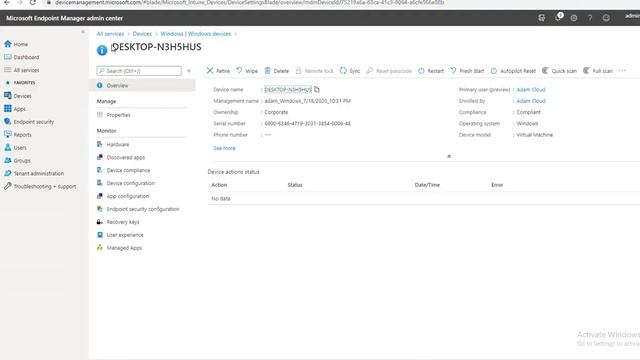This screenshot has width=640, height=360.
Task: Collapse the left navigation sidebar
Action: tap(83, 32)
